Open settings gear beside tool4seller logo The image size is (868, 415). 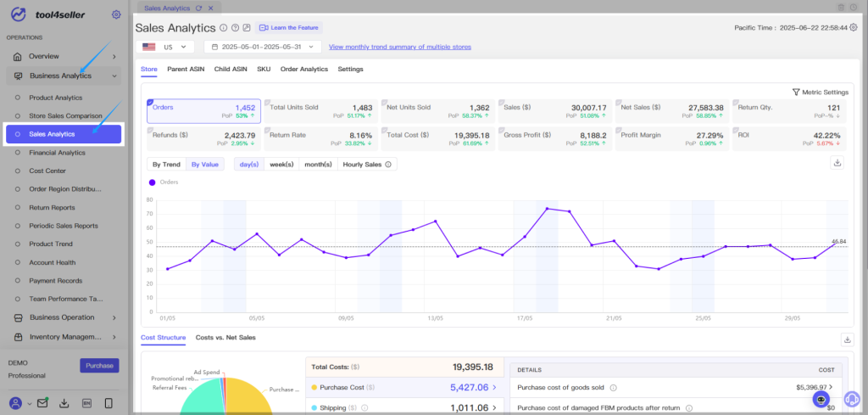[x=115, y=14]
